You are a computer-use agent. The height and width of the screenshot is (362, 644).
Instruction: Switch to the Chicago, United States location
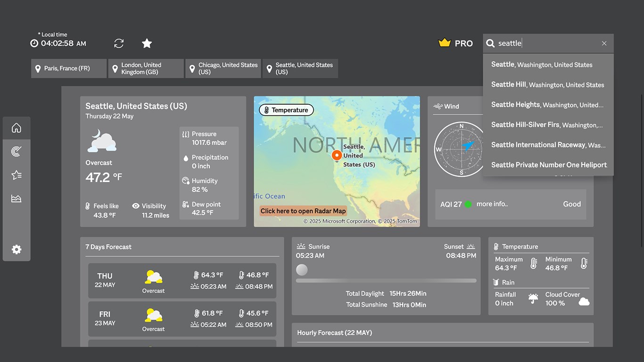click(x=223, y=68)
